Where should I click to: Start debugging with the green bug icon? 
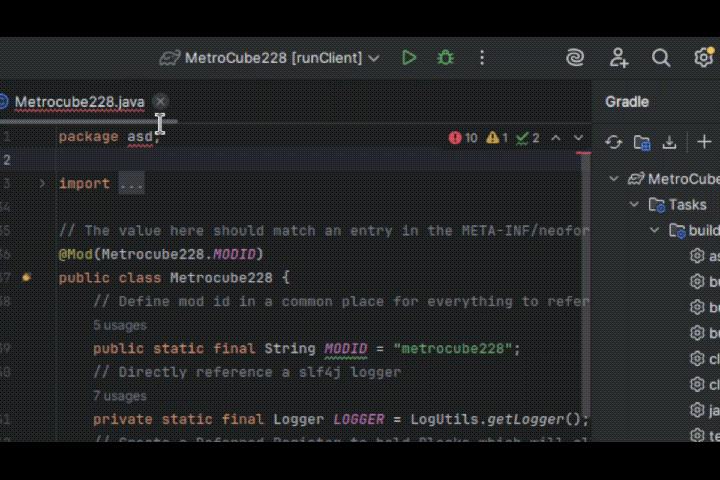[446, 58]
